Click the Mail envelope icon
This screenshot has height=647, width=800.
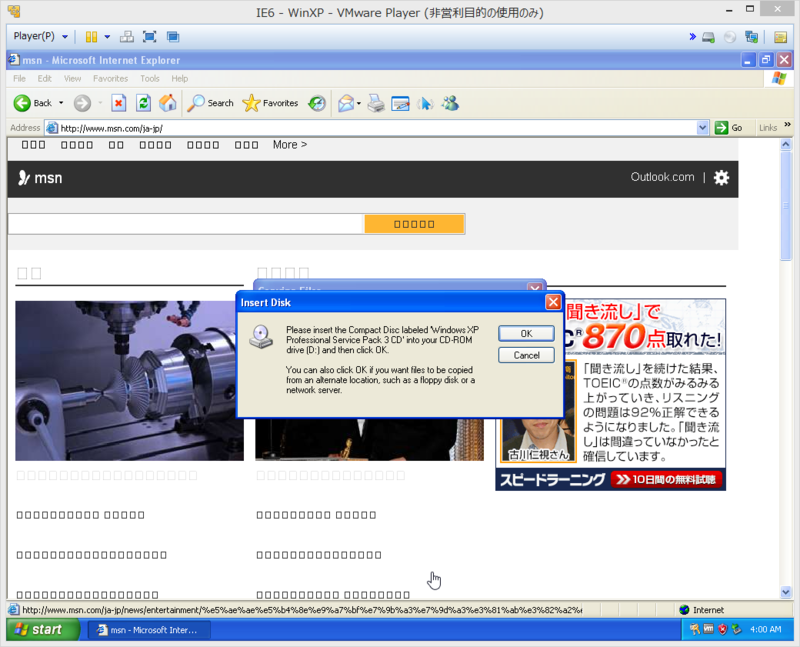pyautogui.click(x=346, y=104)
